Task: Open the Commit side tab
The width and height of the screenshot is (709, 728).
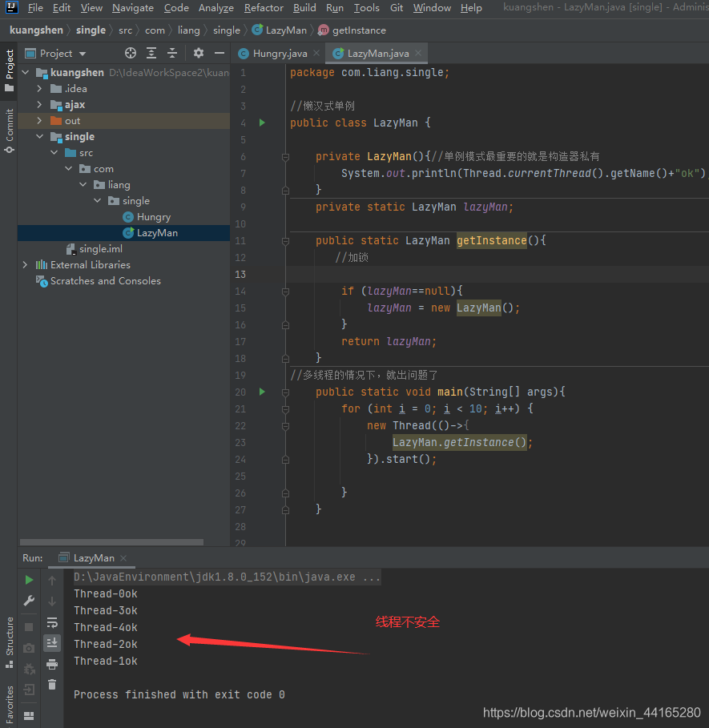Action: coord(10,131)
